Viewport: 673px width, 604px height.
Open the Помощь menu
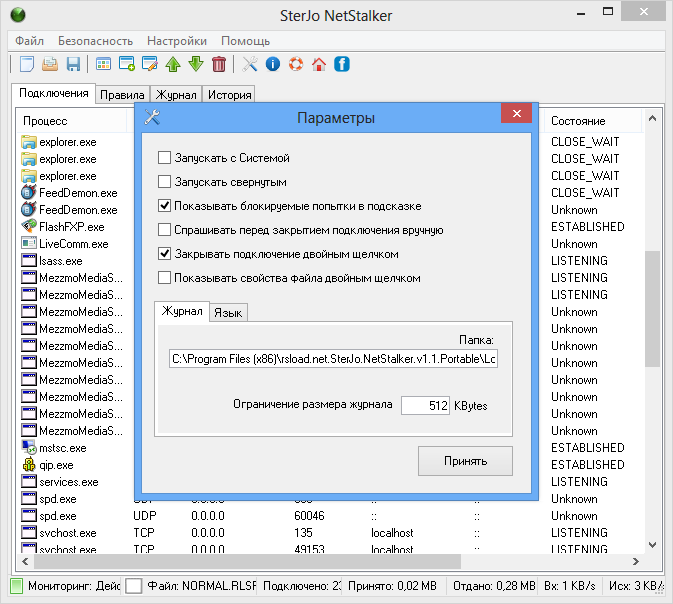pyautogui.click(x=246, y=41)
